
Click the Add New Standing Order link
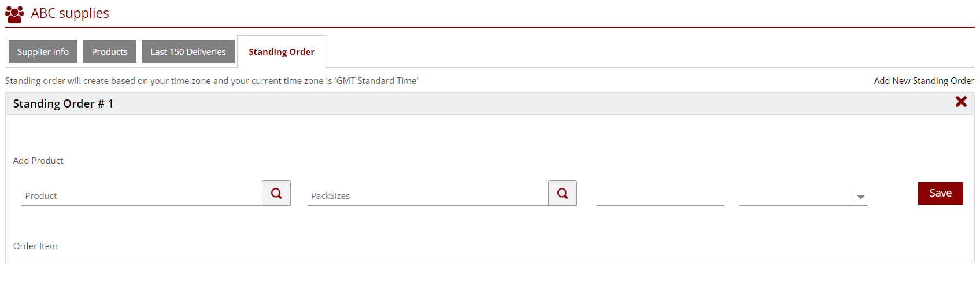(923, 81)
